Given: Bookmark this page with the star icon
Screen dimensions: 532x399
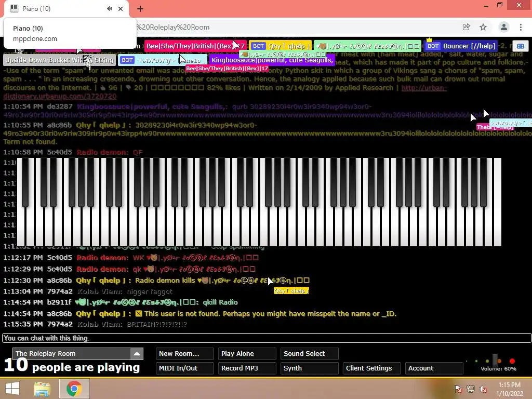Looking at the screenshot, I should (483, 27).
